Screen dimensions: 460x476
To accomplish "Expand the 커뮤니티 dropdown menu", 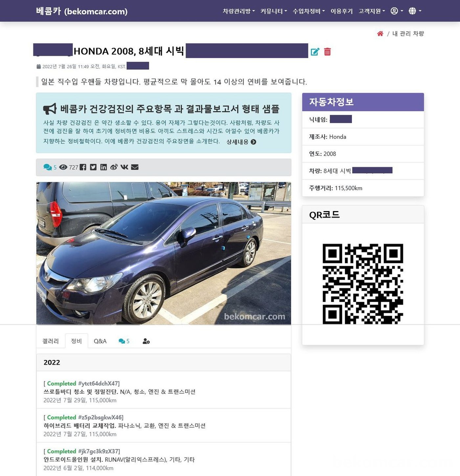I will pyautogui.click(x=273, y=11).
